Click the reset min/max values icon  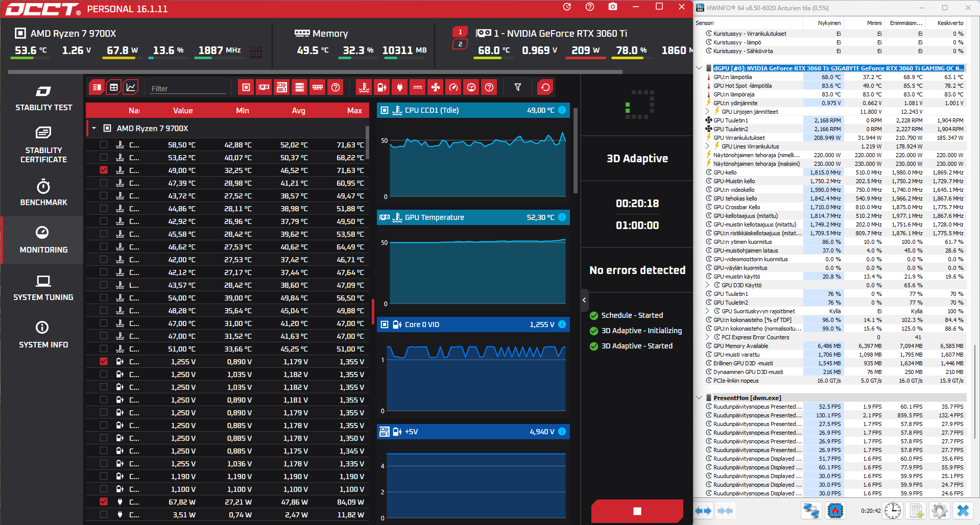point(545,87)
